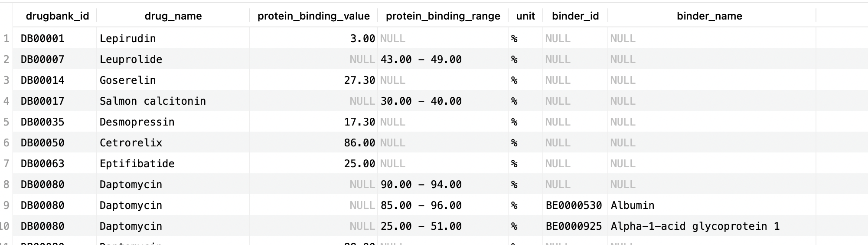Sort by protein_binding_value column header
The width and height of the screenshot is (868, 245).
313,16
